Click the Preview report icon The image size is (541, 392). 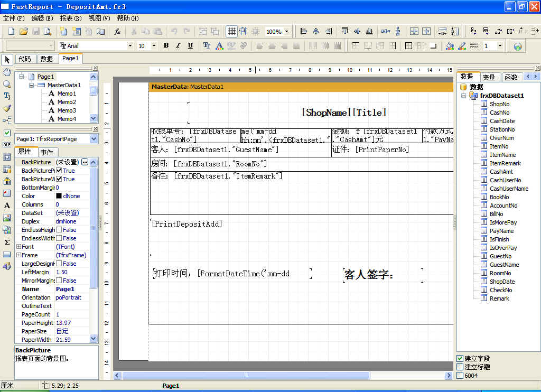coord(48,31)
